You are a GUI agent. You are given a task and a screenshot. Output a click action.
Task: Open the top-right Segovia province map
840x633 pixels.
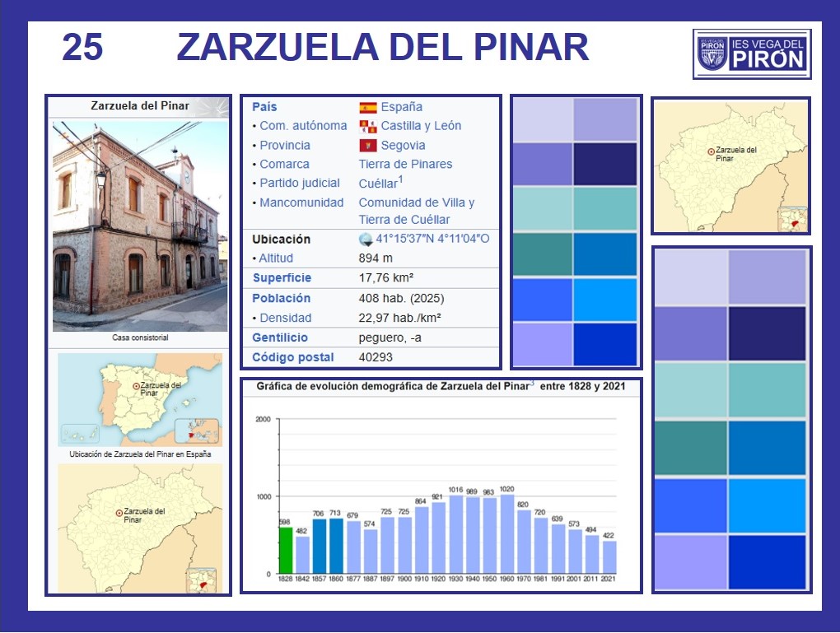pos(730,165)
